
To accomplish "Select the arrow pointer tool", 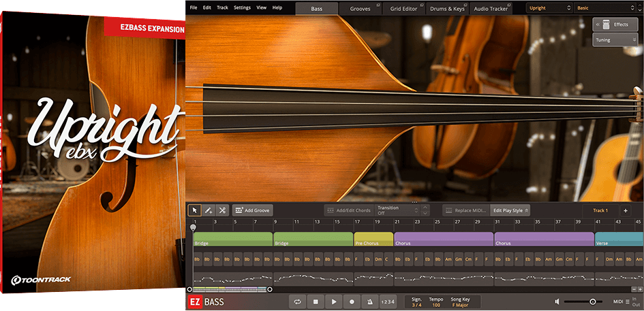I will (195, 210).
